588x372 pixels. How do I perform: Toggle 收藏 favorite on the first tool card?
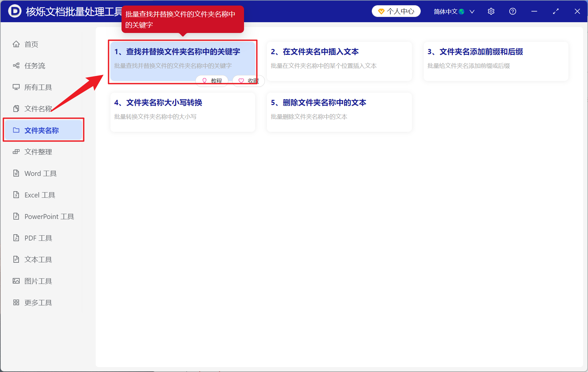248,81
